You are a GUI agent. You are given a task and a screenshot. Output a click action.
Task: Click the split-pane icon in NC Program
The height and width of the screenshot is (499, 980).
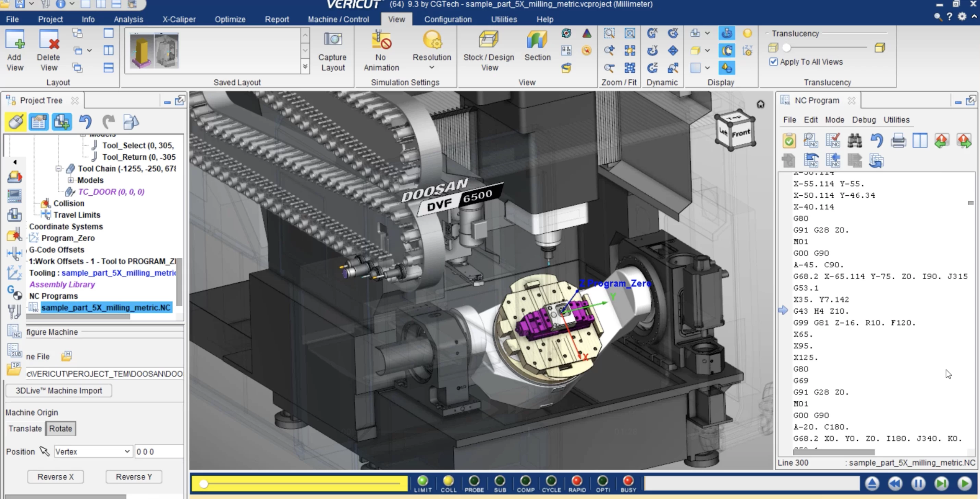click(x=920, y=141)
